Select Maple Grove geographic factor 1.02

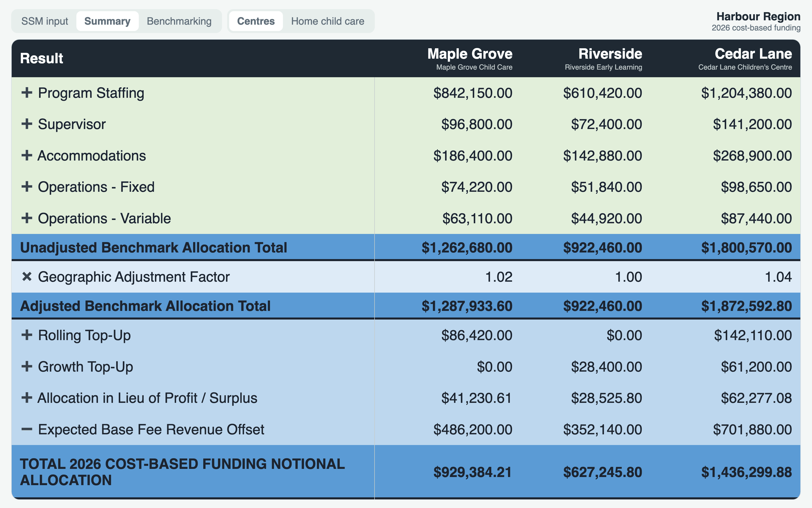(499, 277)
